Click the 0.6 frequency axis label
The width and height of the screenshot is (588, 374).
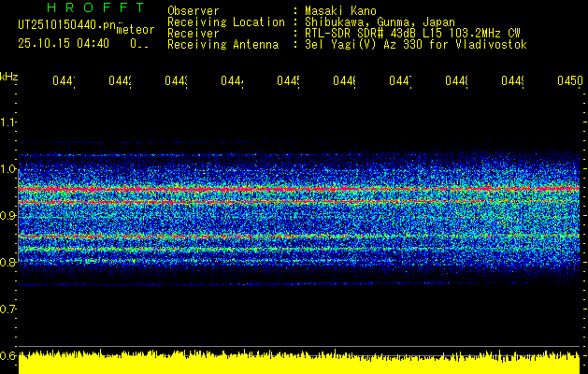[x=8, y=355]
